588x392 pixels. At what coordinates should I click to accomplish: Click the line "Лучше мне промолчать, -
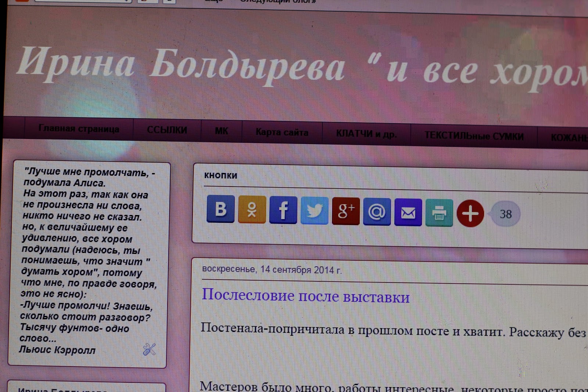pos(90,172)
